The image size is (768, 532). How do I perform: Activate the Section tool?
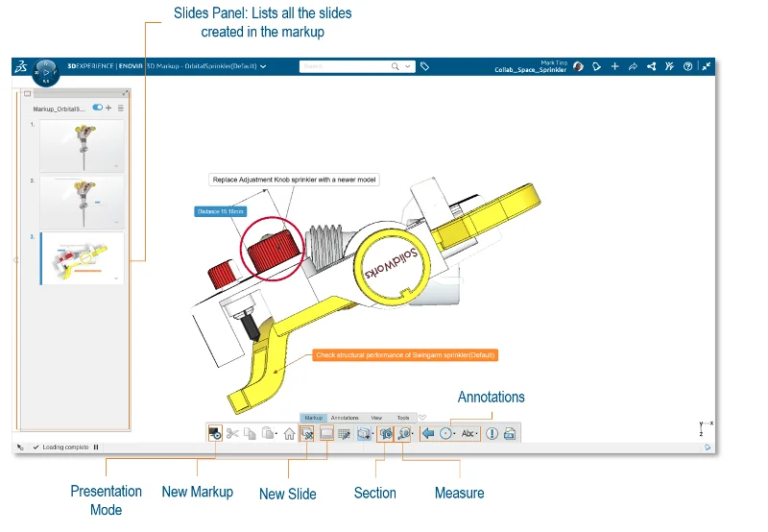click(386, 434)
